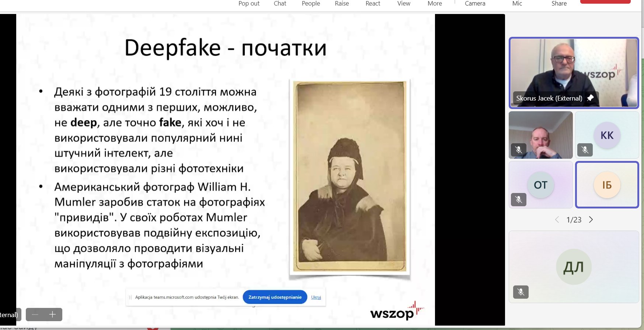Open the More options menu
This screenshot has height=330, width=644.
435,3
